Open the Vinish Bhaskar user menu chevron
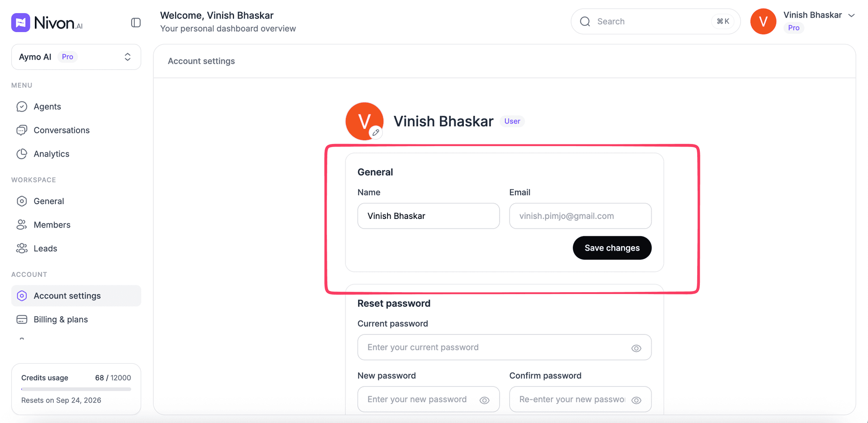868x423 pixels. [x=851, y=15]
